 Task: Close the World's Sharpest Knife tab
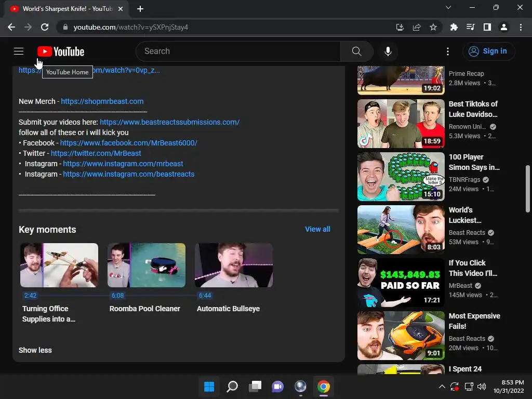(121, 9)
